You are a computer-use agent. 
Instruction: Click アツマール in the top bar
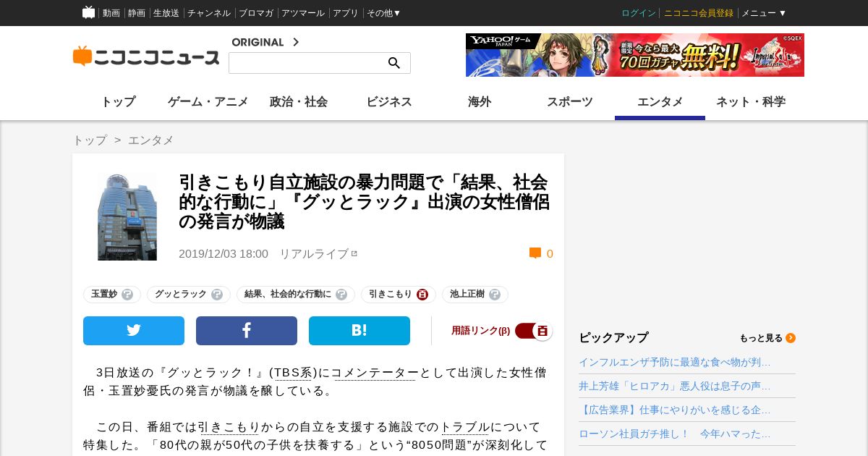pyautogui.click(x=303, y=13)
